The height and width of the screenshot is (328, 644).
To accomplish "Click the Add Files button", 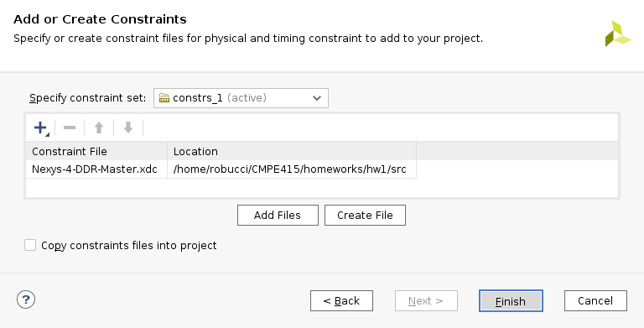I will tap(278, 215).
